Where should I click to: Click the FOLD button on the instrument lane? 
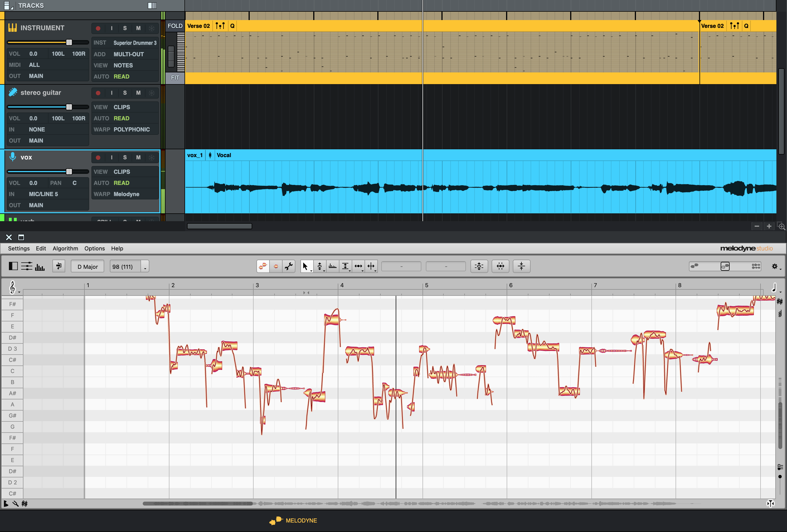tap(175, 26)
